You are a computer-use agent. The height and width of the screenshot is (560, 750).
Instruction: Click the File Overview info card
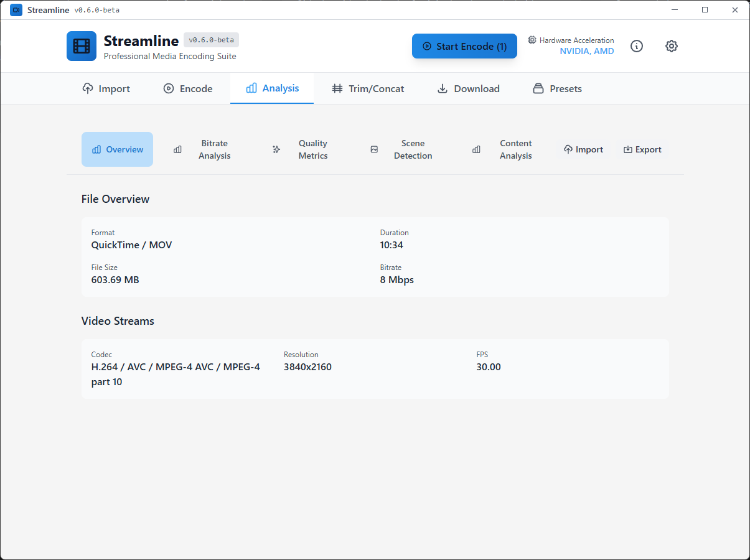[x=375, y=257]
